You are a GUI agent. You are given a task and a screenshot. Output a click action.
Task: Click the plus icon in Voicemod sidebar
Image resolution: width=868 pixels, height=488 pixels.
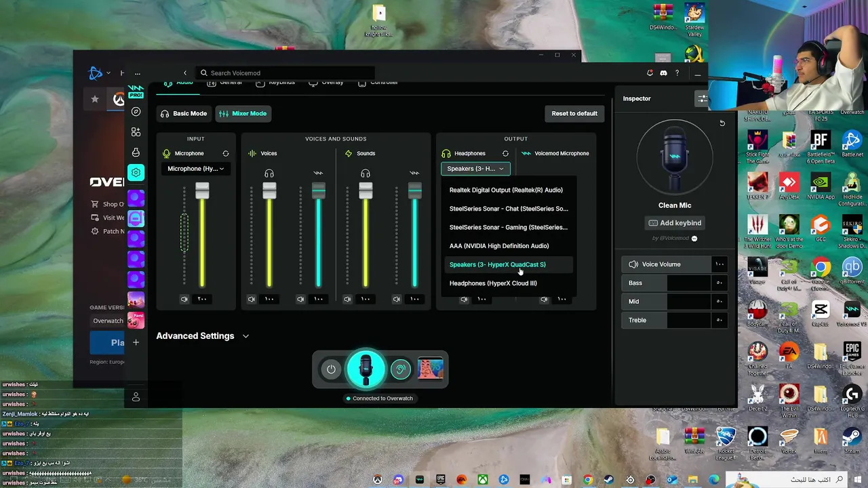click(136, 342)
